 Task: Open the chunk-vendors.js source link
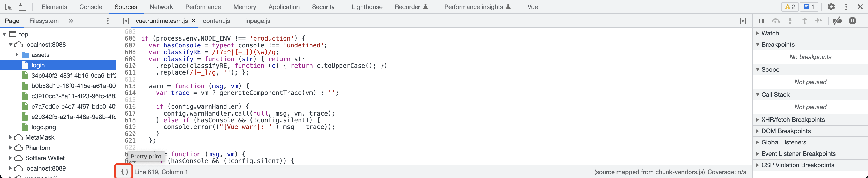[x=679, y=172]
